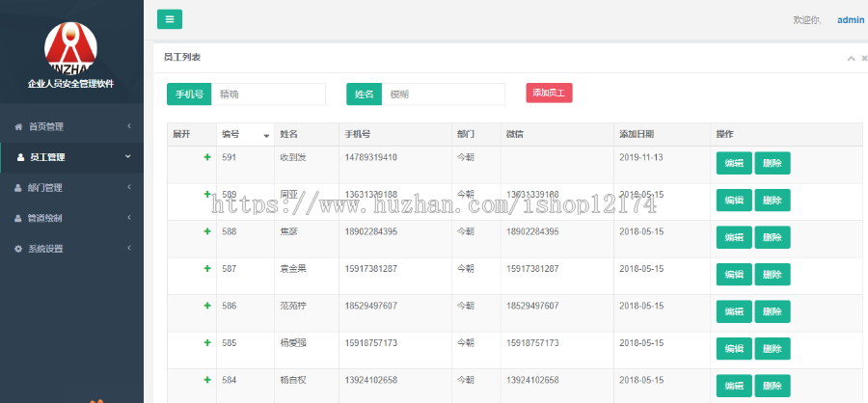
Task: Click the admin user link
Action: (x=851, y=20)
